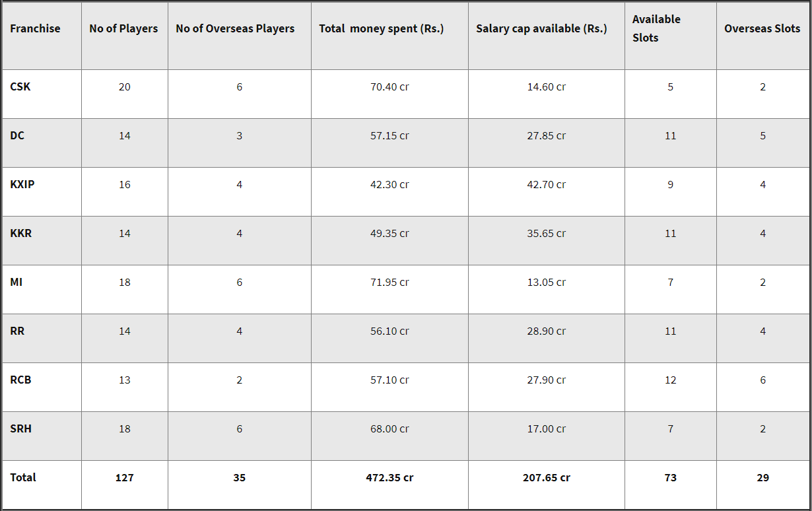Select the 472.35 cr total money cell
The image size is (812, 511).
click(389, 477)
